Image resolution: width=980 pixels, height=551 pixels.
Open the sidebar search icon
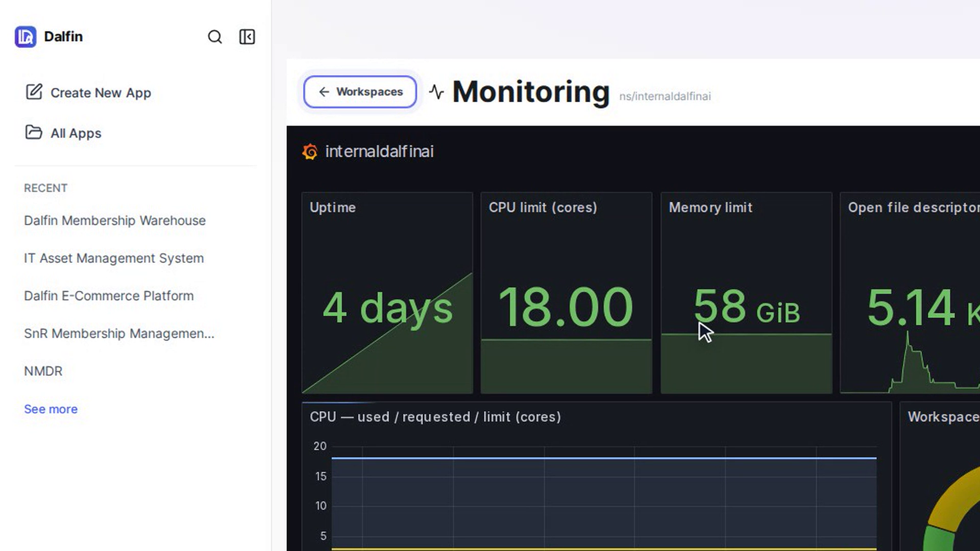(x=215, y=37)
